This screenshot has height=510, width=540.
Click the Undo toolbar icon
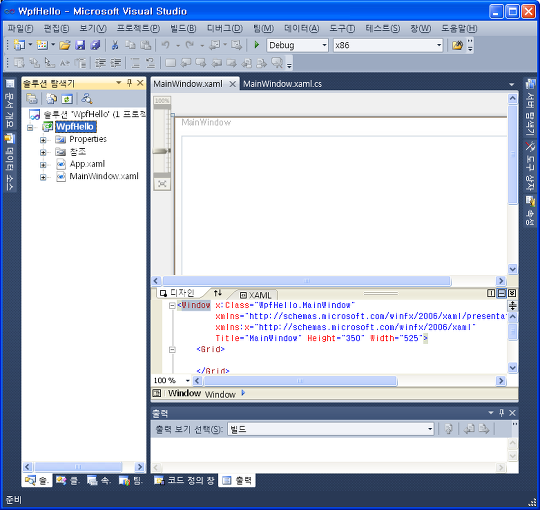click(166, 45)
